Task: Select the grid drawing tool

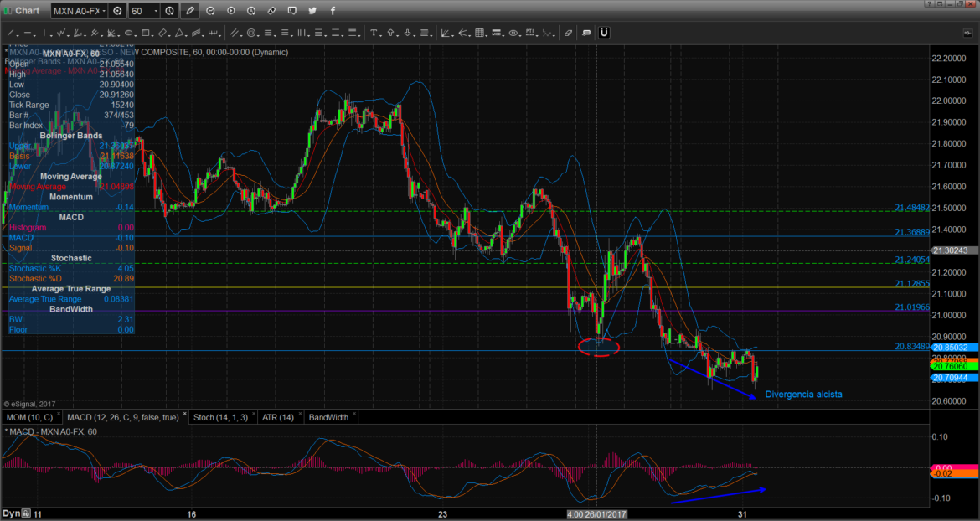Action: (x=480, y=34)
